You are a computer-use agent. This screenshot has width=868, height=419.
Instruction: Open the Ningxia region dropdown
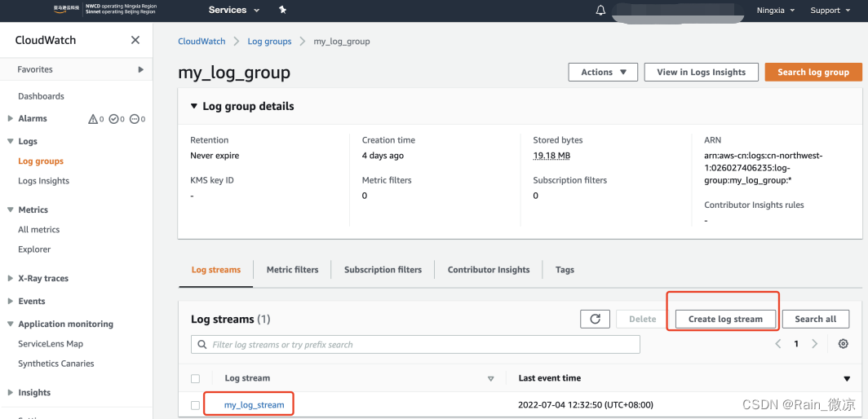(x=776, y=10)
